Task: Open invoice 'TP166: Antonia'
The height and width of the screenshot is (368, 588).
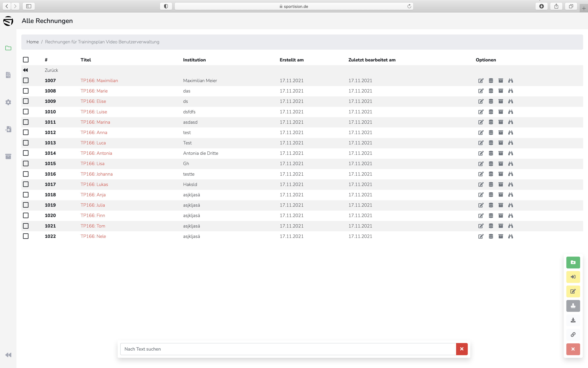Action: [x=96, y=153]
